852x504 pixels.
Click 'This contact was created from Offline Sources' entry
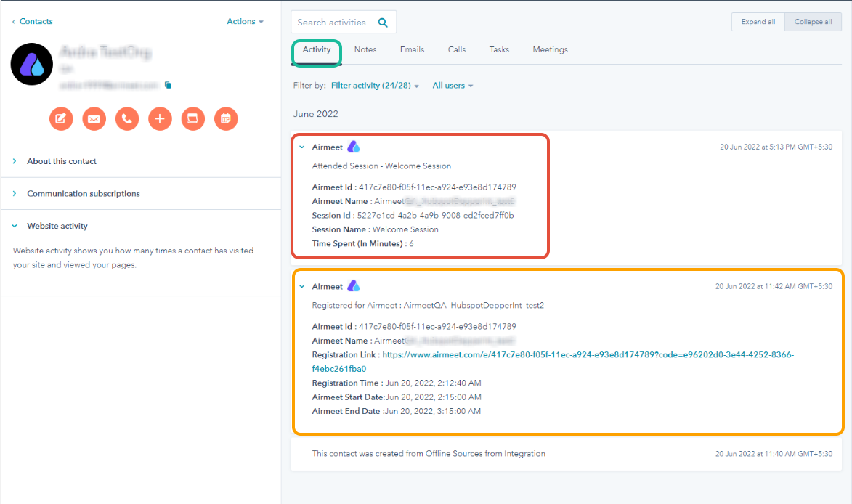(428, 453)
